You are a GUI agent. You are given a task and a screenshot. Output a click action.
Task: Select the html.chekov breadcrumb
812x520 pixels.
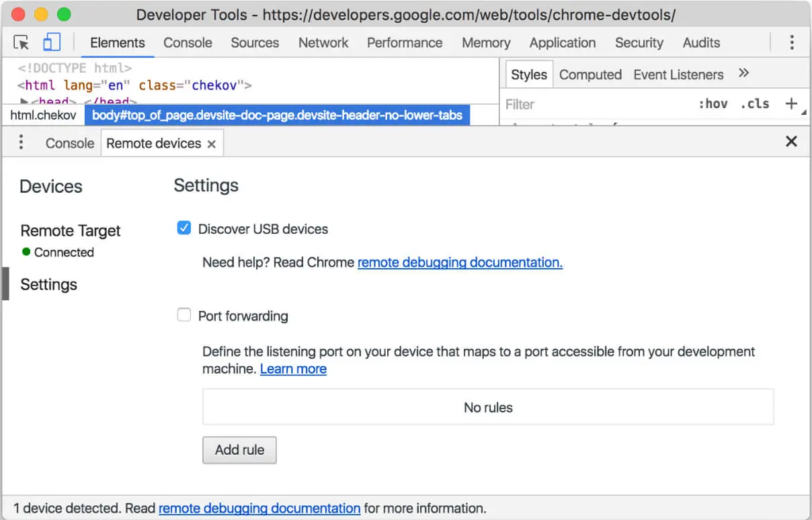pos(43,115)
